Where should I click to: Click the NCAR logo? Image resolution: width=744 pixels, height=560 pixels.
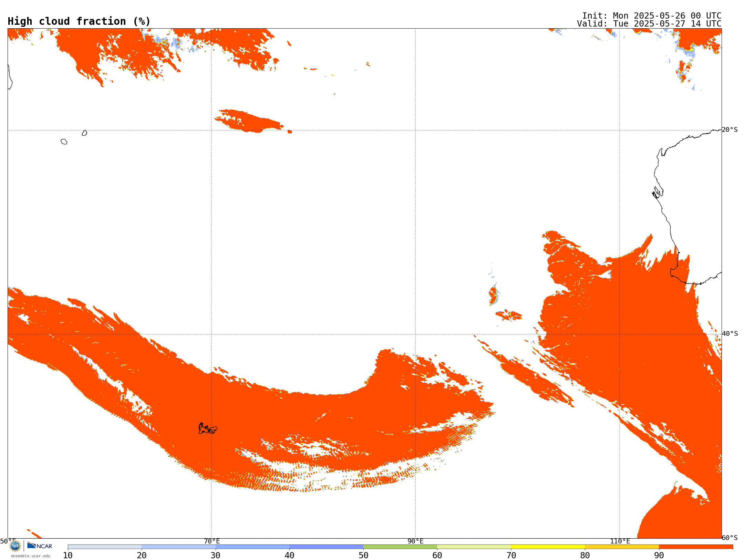point(40,546)
